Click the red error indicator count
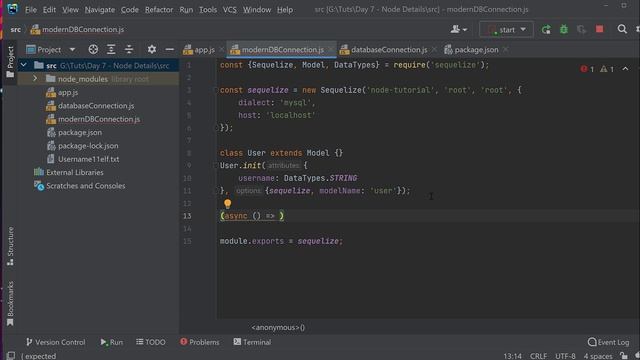The height and width of the screenshot is (360, 640). (587, 69)
